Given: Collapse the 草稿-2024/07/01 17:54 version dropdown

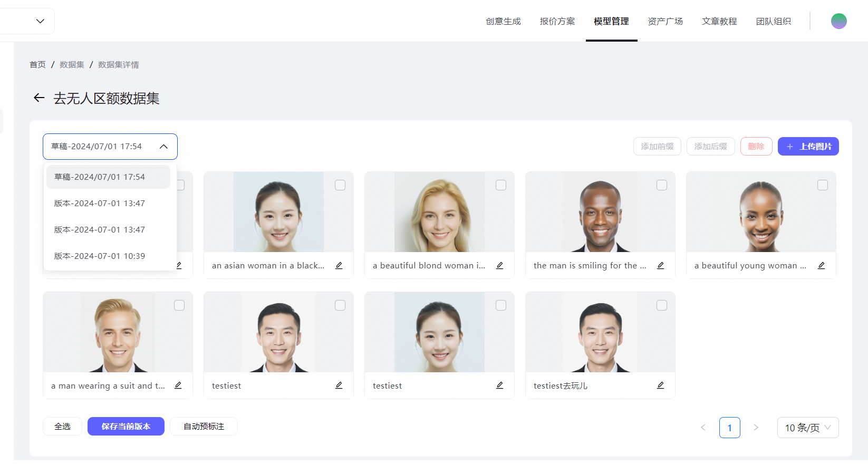Looking at the screenshot, I should tap(110, 147).
